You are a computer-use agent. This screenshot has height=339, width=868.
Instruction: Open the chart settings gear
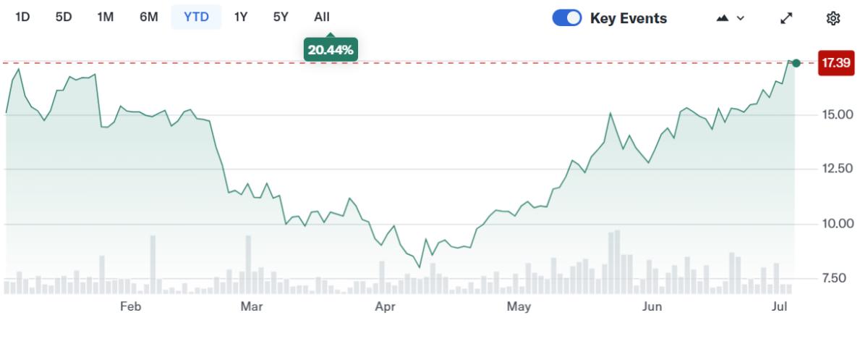tap(833, 18)
